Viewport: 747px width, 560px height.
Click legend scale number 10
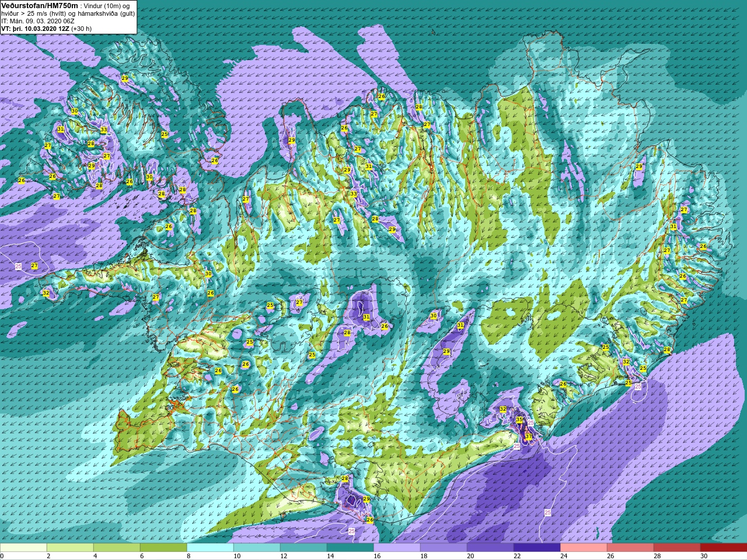(x=237, y=556)
